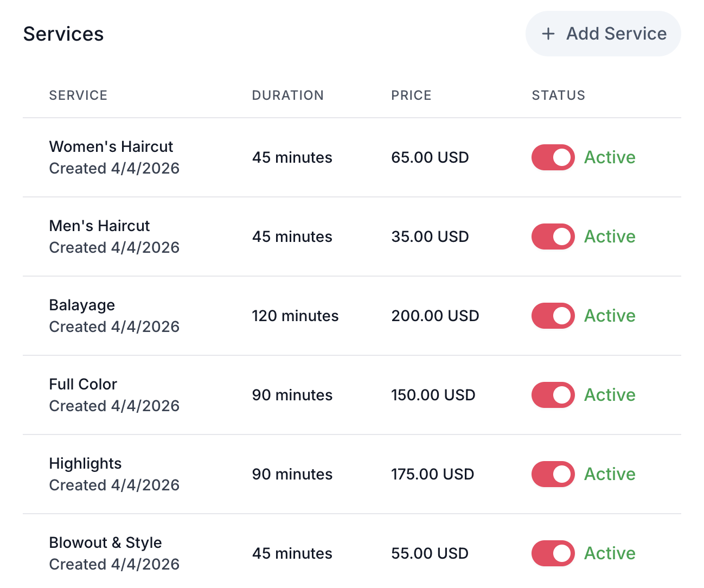The height and width of the screenshot is (588, 704).
Task: Toggle off the Women's Haircut service
Action: [x=553, y=157]
